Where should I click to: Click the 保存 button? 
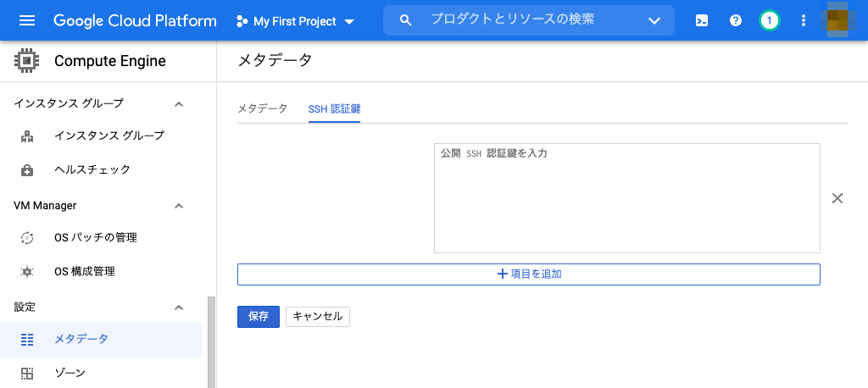[x=259, y=317]
